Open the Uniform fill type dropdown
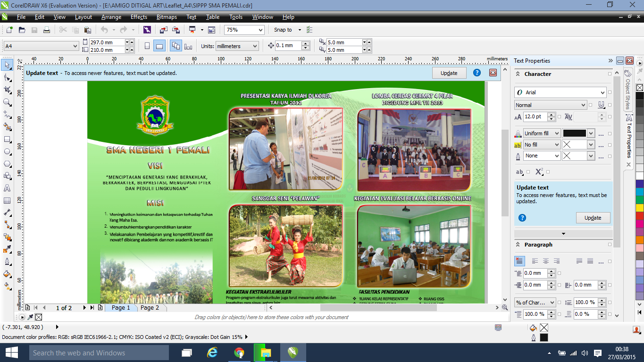The width and height of the screenshot is (644, 362). (x=556, y=133)
